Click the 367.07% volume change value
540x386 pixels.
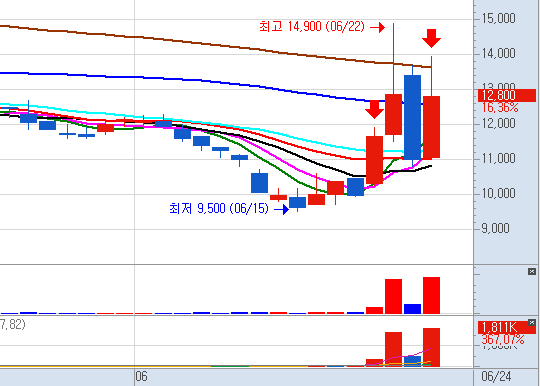pos(503,340)
